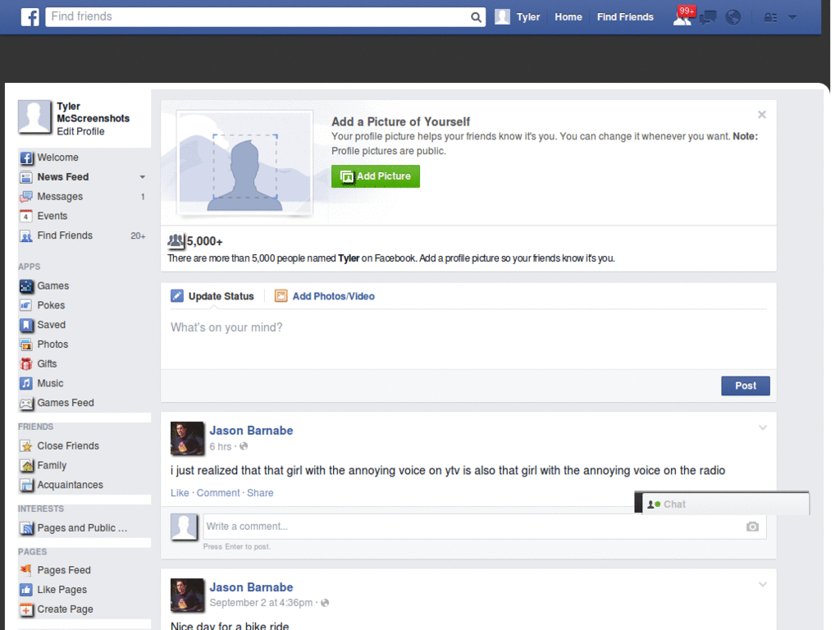
Task: Expand the account dropdown arrow in top bar
Action: [x=792, y=17]
